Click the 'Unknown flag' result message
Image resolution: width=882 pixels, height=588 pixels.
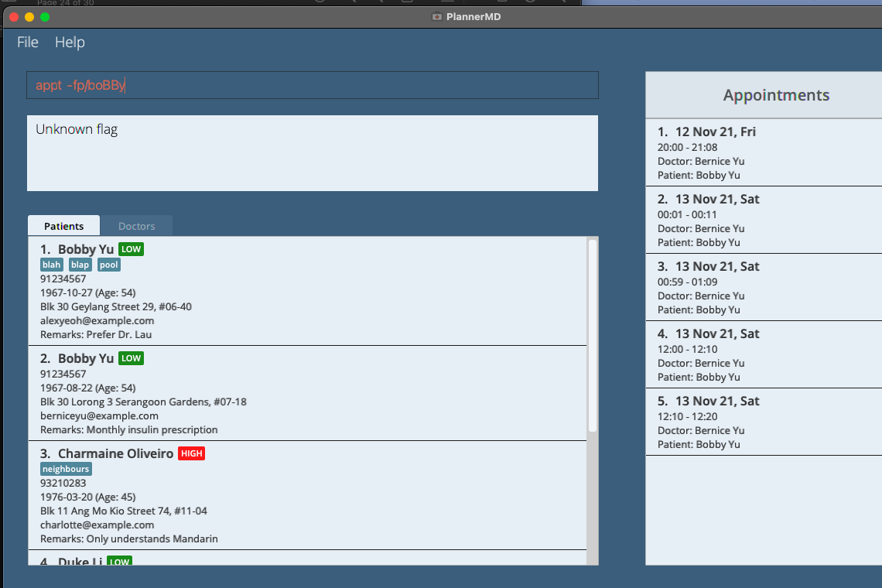[77, 129]
